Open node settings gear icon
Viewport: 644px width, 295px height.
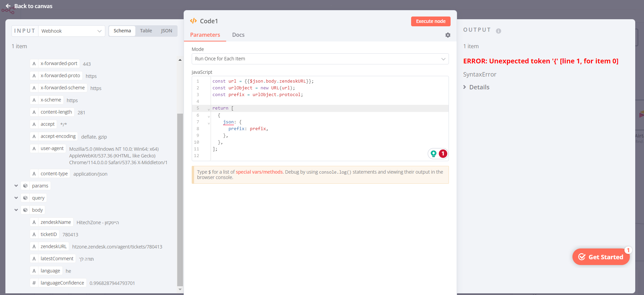point(448,35)
